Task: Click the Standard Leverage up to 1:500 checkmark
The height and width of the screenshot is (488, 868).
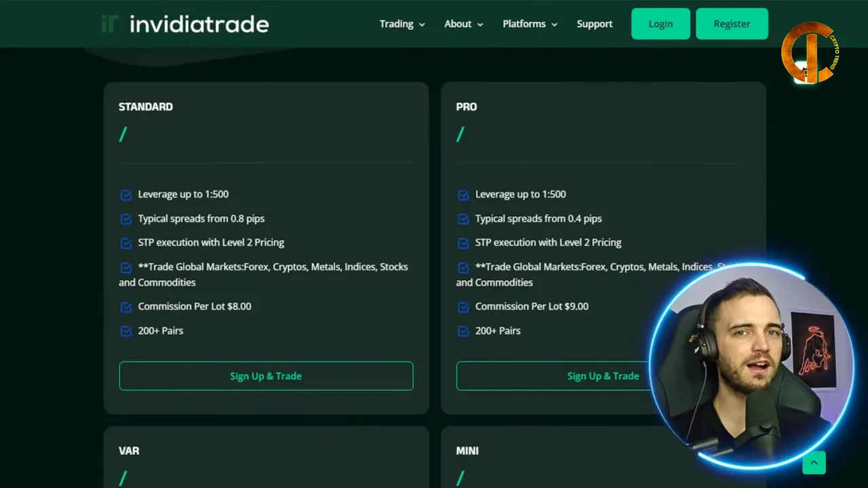Action: (x=125, y=195)
